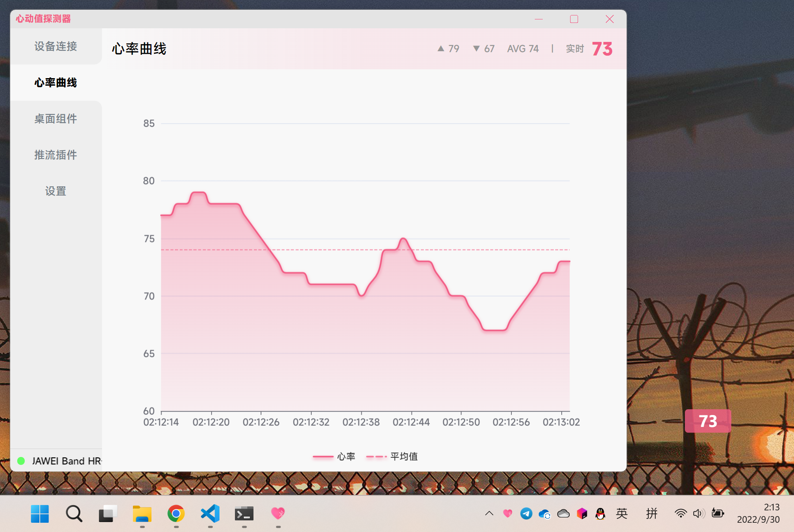794x532 pixels.
Task: Click the JAWEI Band HR device name
Action: 67,461
